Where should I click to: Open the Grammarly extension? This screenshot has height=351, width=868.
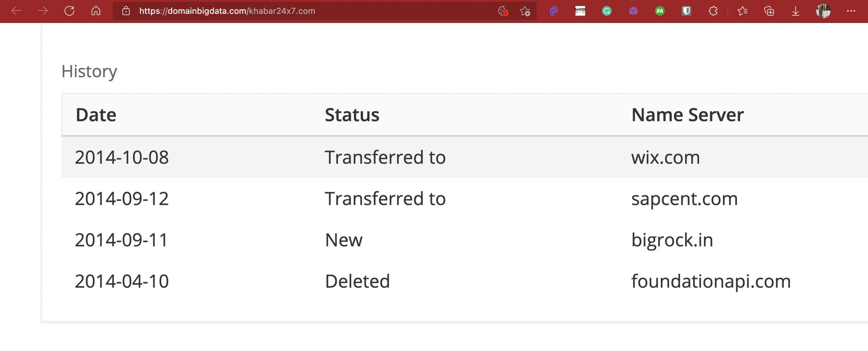pyautogui.click(x=607, y=11)
